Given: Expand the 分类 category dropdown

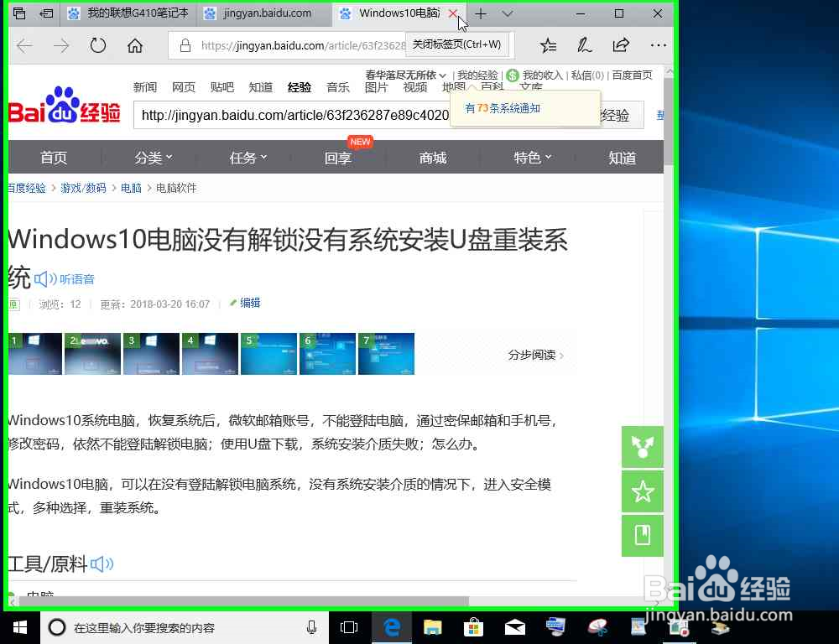Looking at the screenshot, I should 153,157.
